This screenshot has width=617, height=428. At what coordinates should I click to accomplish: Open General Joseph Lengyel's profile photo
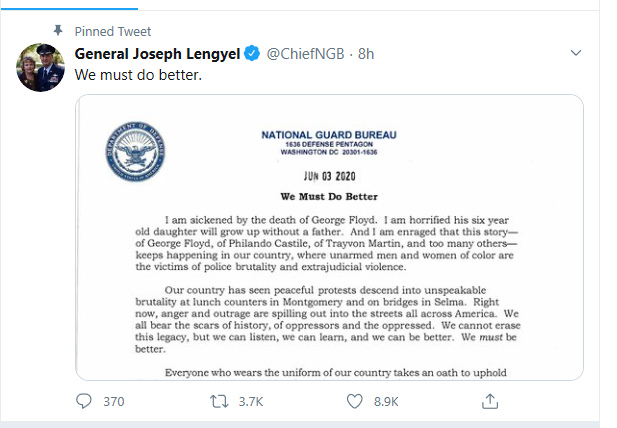click(x=40, y=68)
